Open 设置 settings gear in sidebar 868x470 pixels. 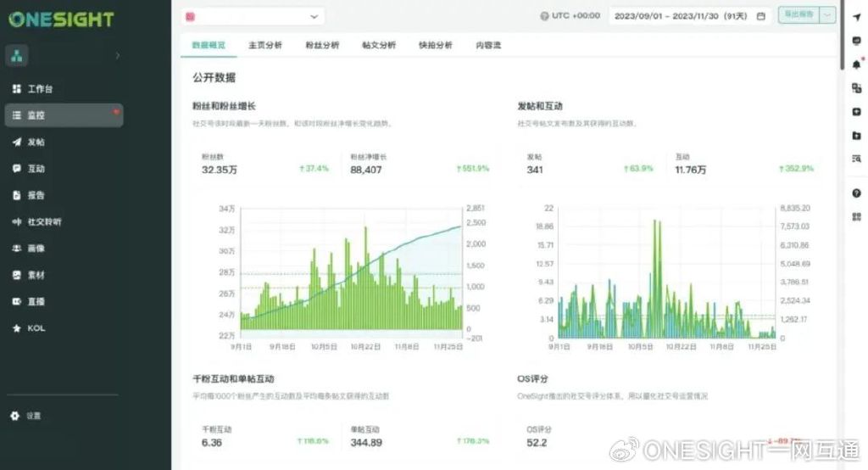point(14,416)
